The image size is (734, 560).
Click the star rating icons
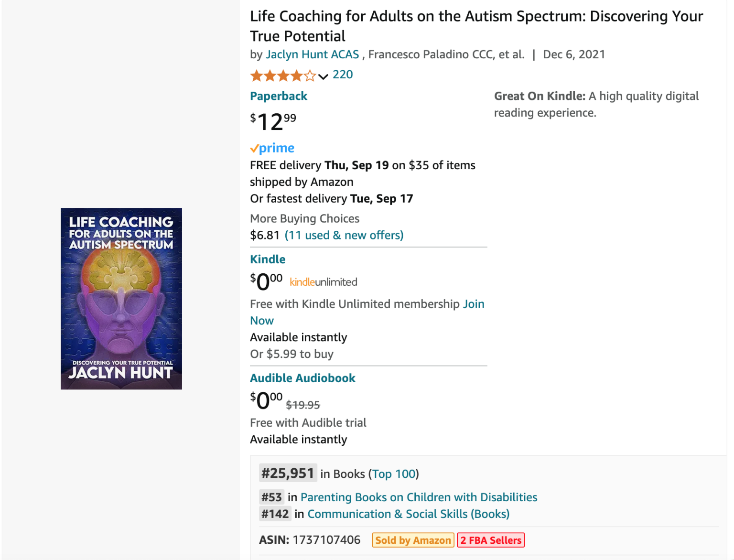coord(283,75)
